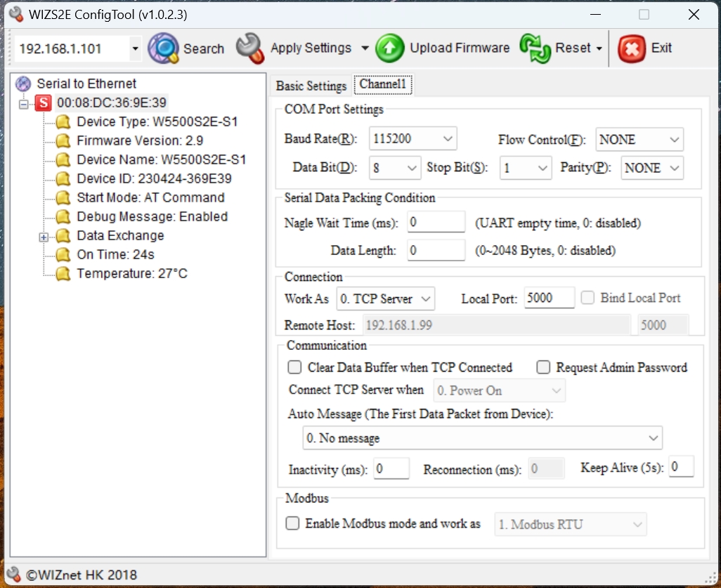Click the Inactivity (ms) input field

pos(391,469)
